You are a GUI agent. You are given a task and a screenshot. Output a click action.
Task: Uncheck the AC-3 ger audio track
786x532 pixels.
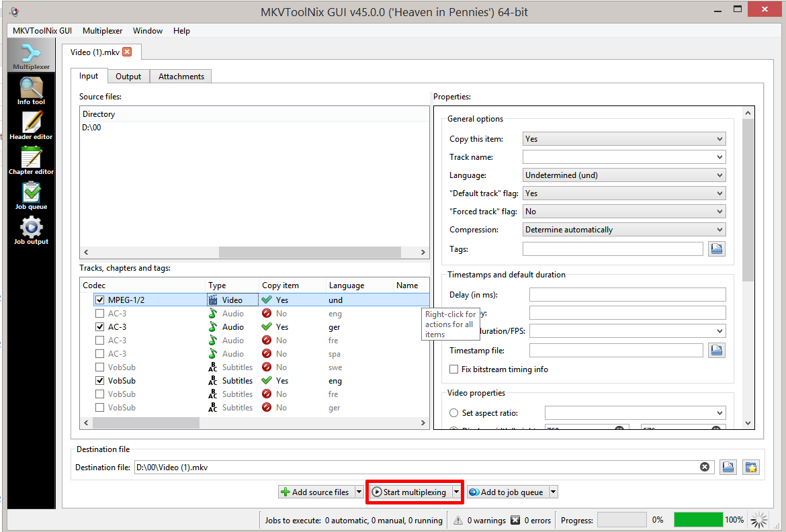point(99,327)
